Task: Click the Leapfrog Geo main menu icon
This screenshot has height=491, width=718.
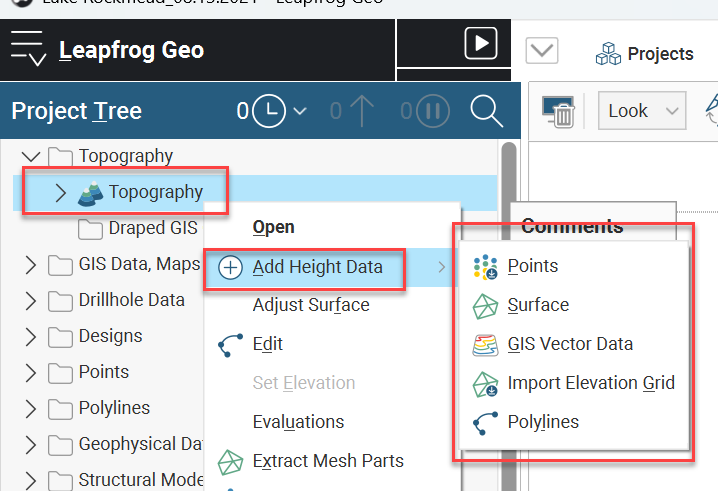Action: [x=28, y=49]
